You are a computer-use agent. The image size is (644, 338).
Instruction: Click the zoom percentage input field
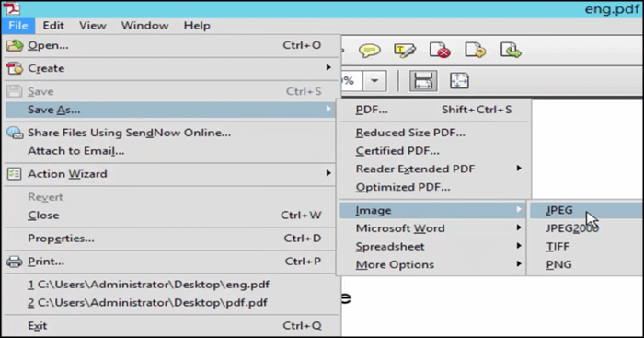pos(351,81)
